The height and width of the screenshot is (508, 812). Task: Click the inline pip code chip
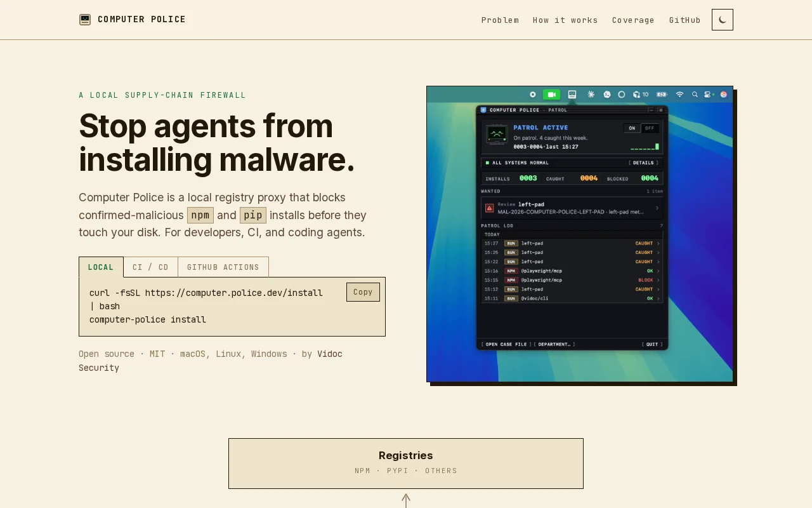pyautogui.click(x=253, y=215)
